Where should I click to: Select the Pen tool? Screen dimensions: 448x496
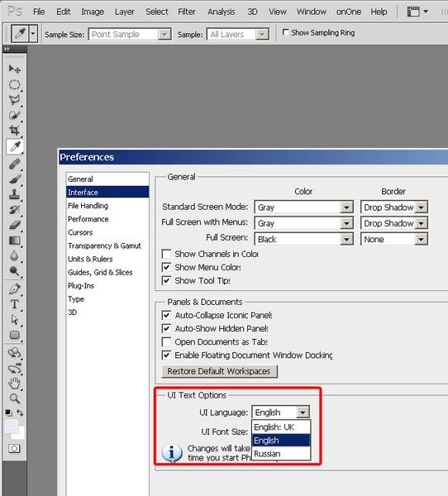(15, 289)
